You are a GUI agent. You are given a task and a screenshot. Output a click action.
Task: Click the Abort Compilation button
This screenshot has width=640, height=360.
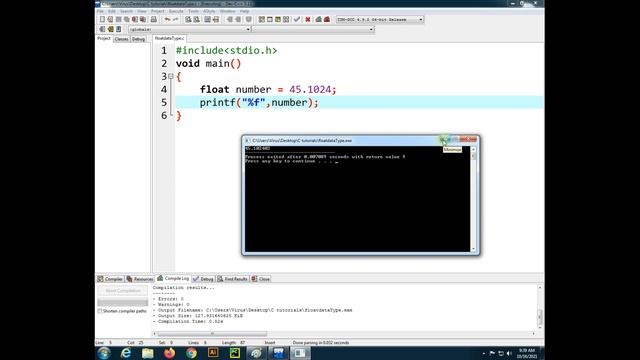coord(123,291)
